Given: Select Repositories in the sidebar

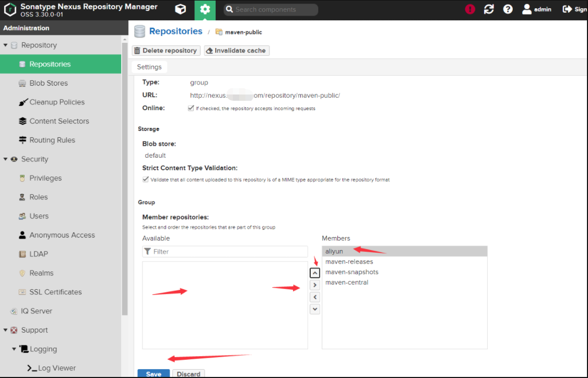Looking at the screenshot, I should [x=61, y=64].
